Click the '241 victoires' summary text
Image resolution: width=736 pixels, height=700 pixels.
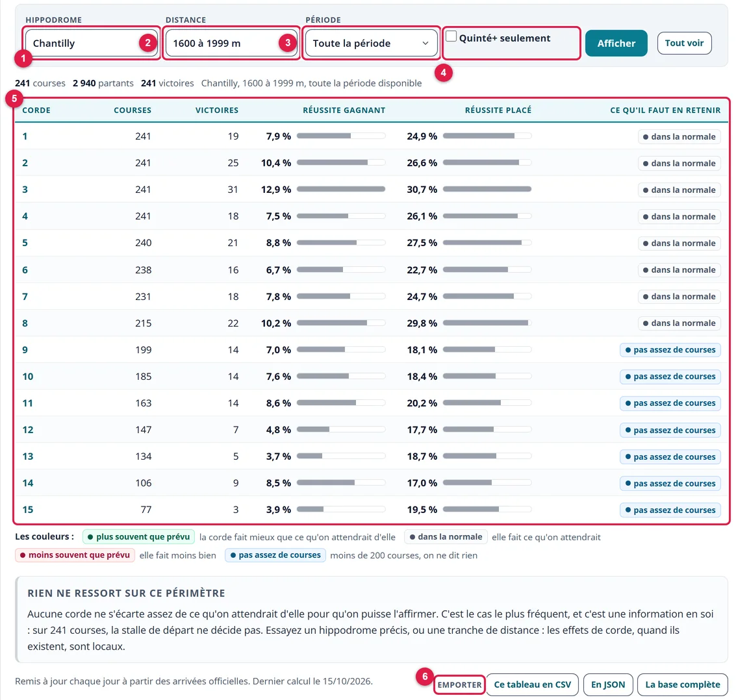168,83
